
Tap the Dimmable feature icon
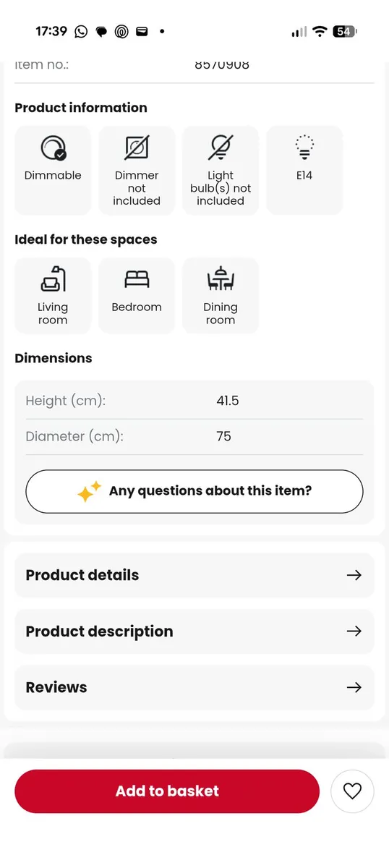tap(53, 148)
